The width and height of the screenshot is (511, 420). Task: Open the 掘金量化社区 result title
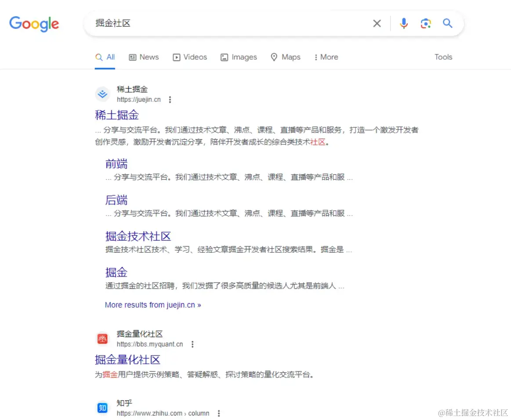click(x=127, y=360)
